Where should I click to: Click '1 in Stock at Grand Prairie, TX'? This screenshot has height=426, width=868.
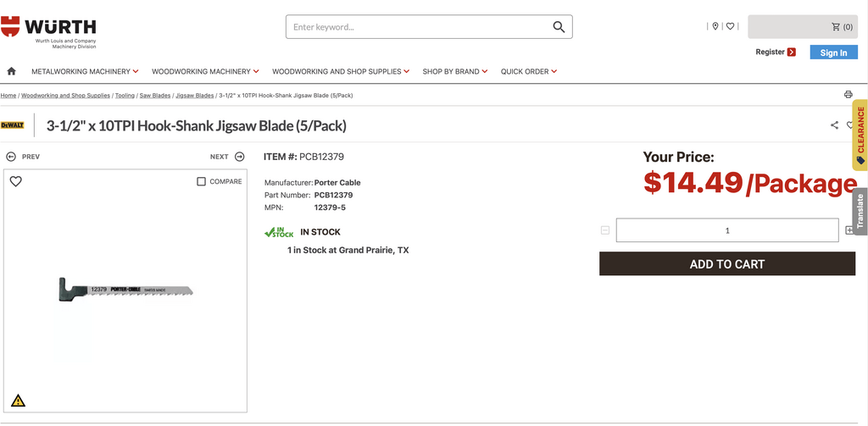coord(348,250)
